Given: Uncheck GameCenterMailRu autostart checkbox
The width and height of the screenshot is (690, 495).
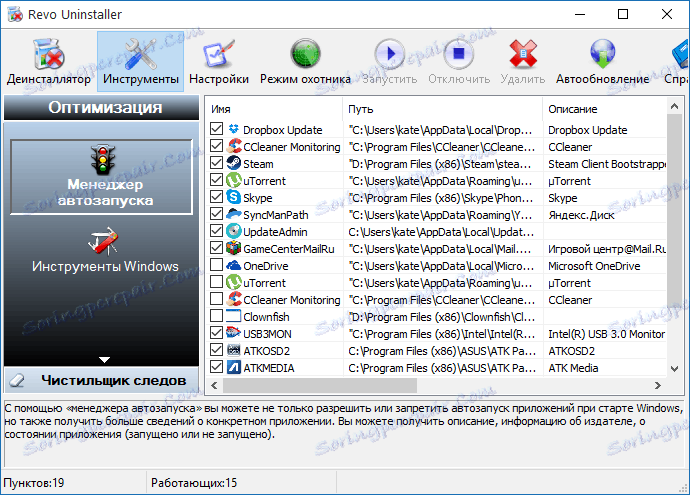Looking at the screenshot, I should 216,248.
